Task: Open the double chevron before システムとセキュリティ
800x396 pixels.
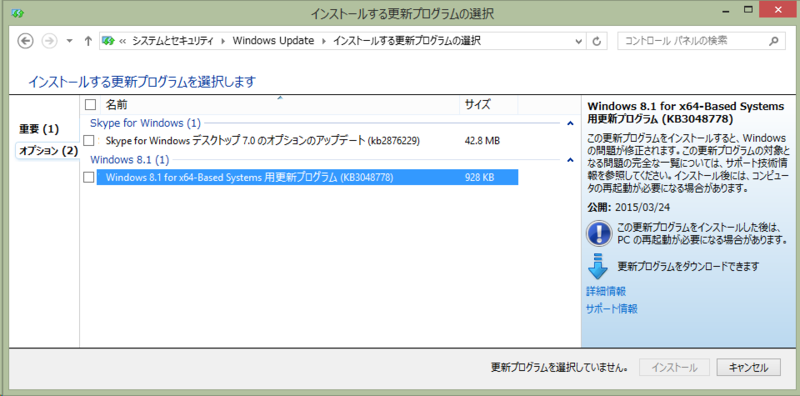Action: 122,41
